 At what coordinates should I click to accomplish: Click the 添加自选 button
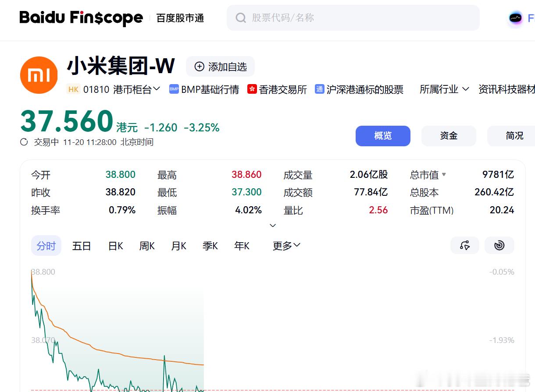point(220,67)
